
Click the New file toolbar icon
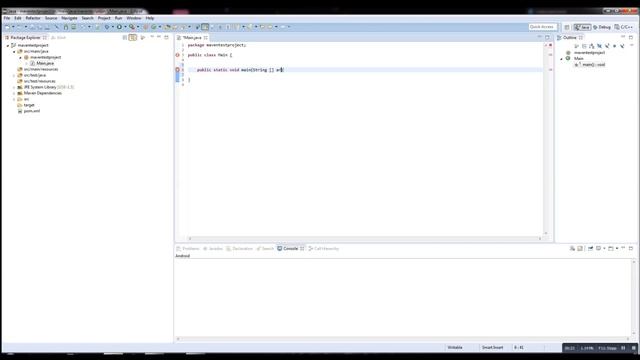point(7,27)
